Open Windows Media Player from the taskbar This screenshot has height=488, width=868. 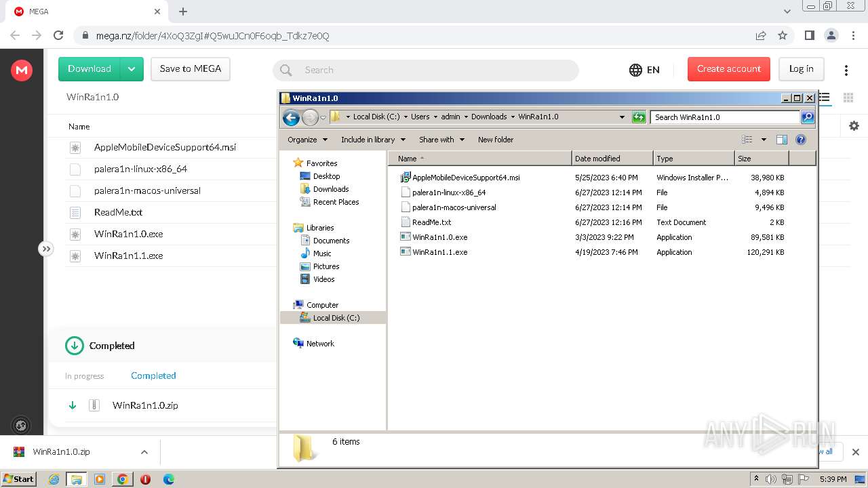tap(100, 479)
